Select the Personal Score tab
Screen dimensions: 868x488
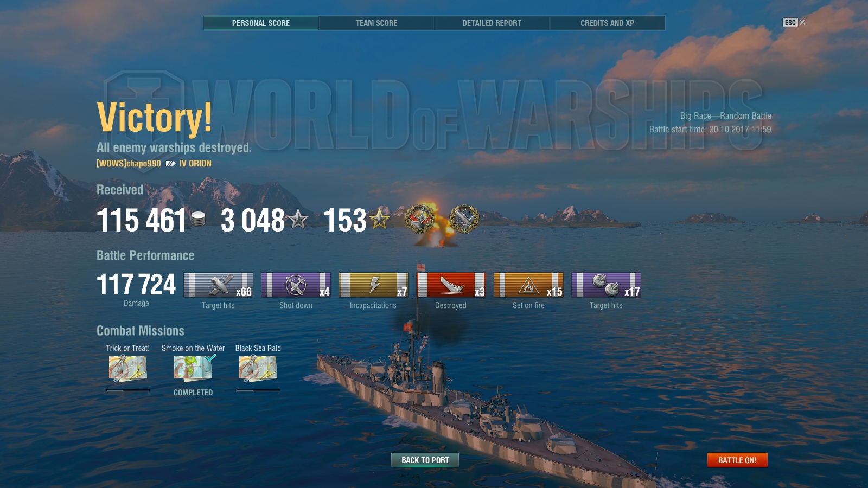[261, 23]
